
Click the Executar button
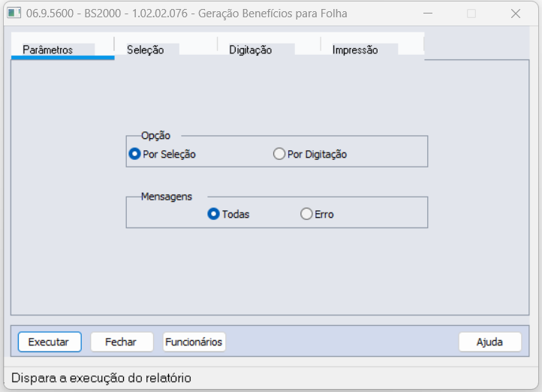[x=50, y=342]
